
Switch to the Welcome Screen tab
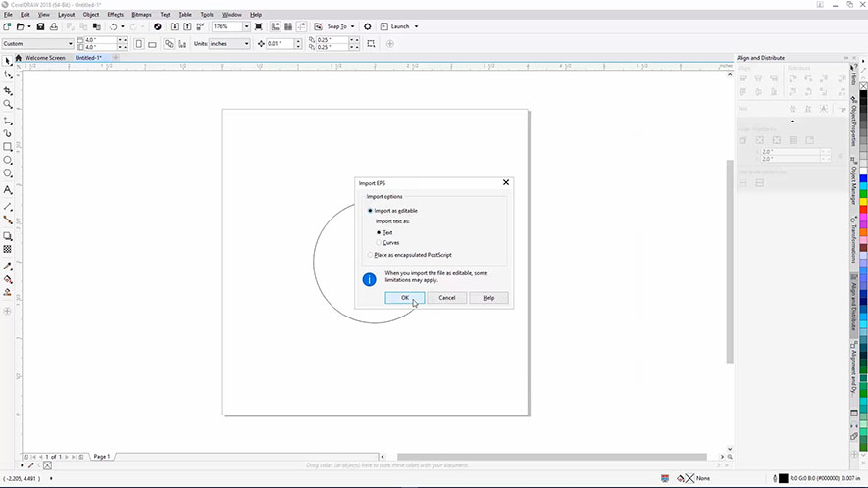pos(44,58)
